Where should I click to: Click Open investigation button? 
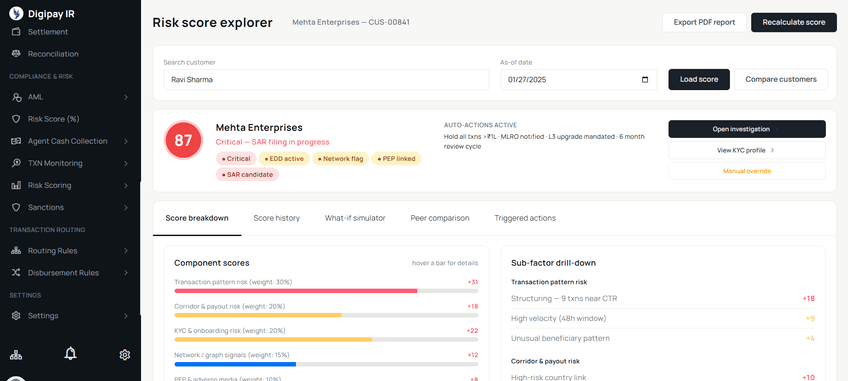pyautogui.click(x=747, y=129)
